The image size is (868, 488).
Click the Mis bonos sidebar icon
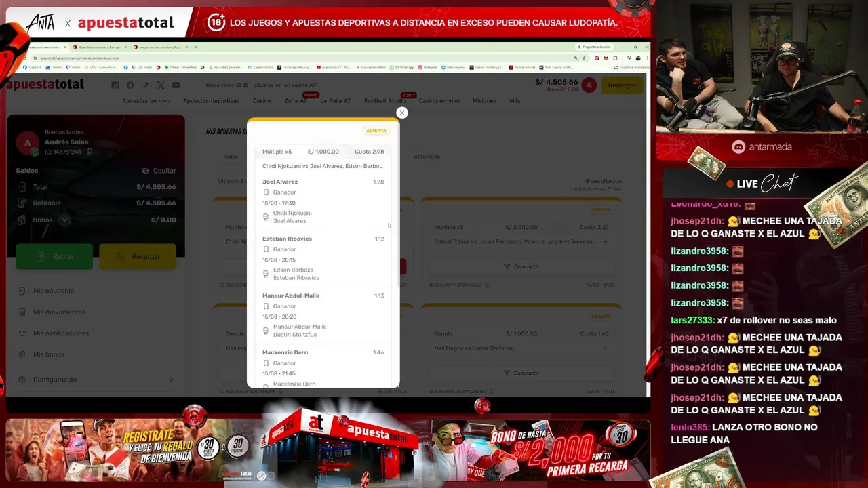point(22,354)
